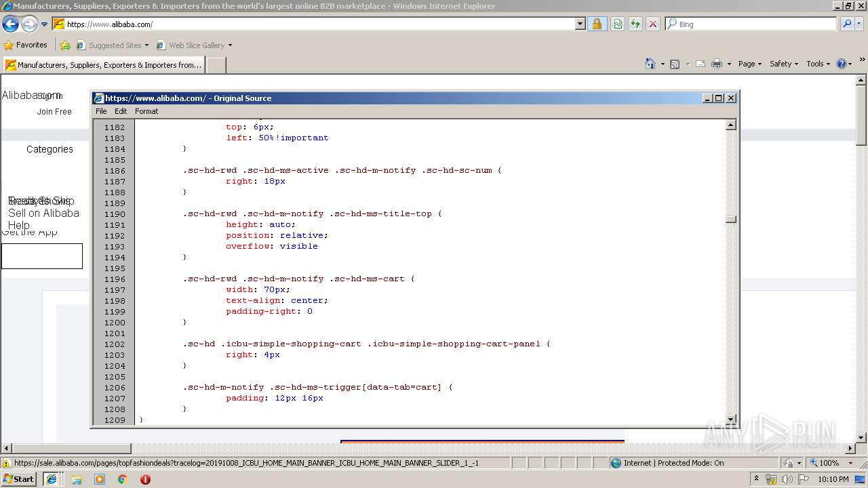This screenshot has width=868, height=488.
Task: Click the clock showing 10:10 PM
Action: point(833,479)
